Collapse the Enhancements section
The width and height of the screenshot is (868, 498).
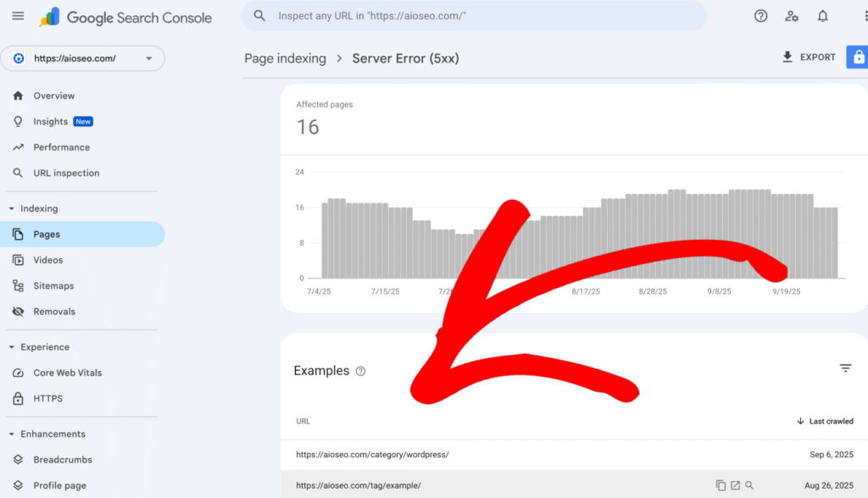12,434
